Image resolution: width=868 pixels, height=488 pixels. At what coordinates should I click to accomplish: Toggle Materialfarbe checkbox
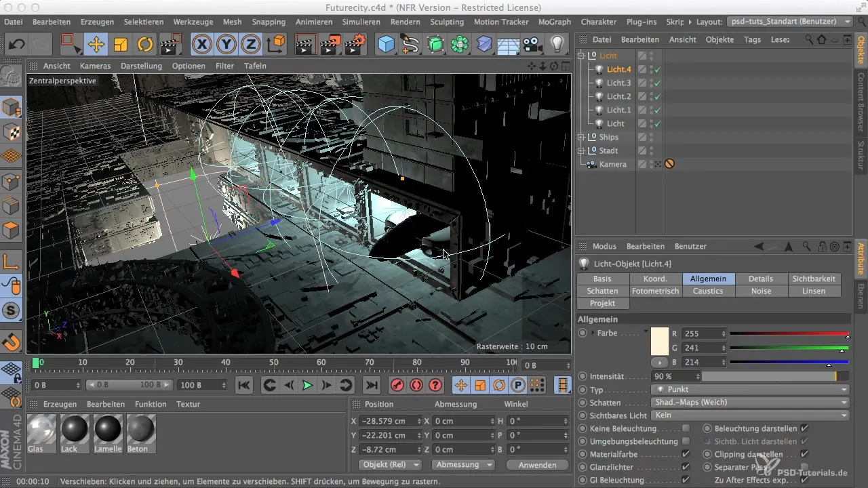click(686, 454)
